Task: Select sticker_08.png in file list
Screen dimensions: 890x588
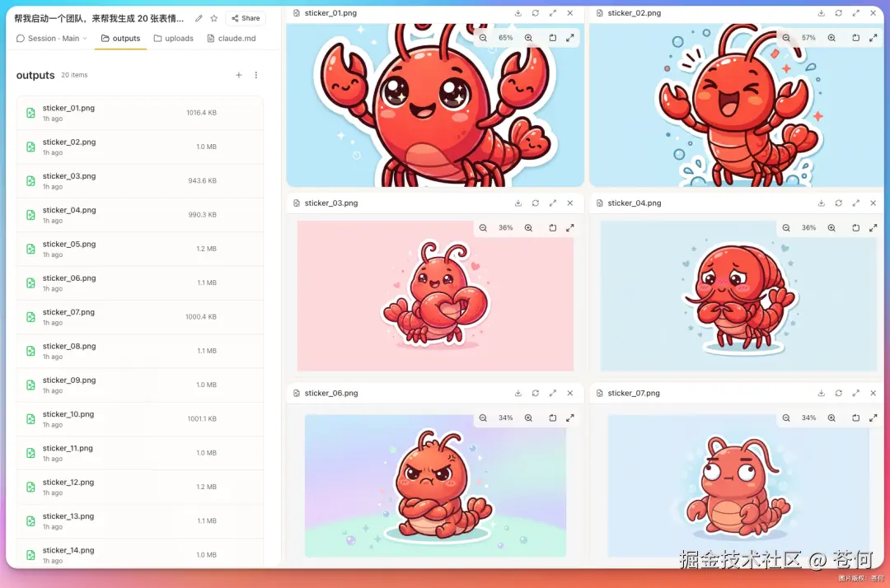Action: [x=139, y=351]
